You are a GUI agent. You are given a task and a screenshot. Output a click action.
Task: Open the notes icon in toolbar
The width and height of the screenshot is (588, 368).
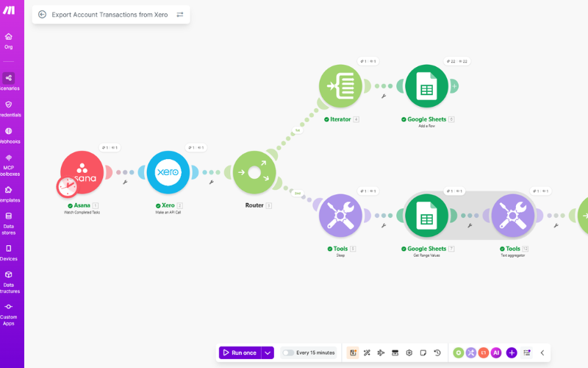coord(423,353)
